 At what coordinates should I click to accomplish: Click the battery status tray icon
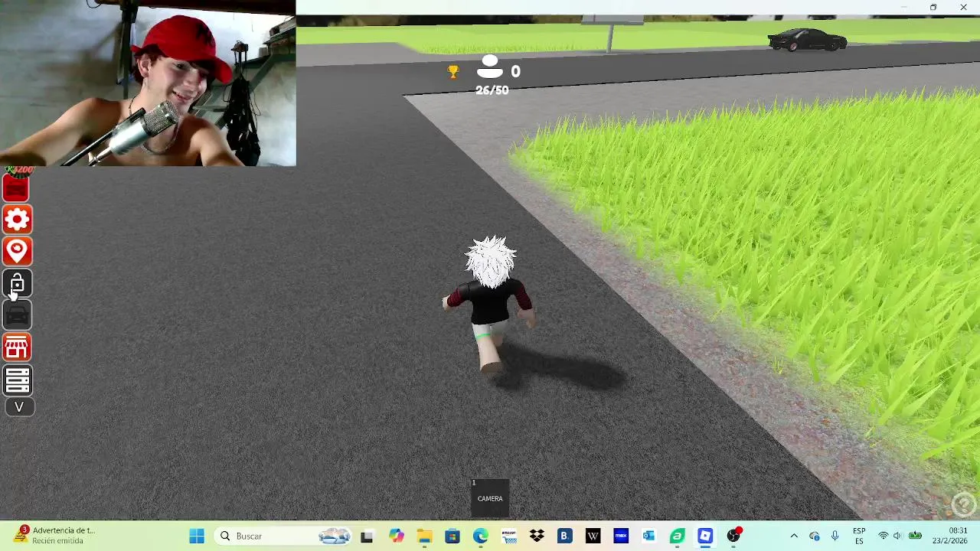tap(915, 536)
